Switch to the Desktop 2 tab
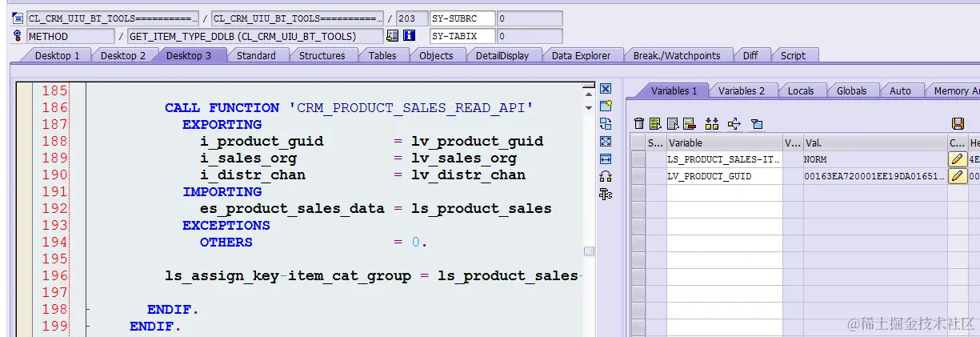 click(x=122, y=55)
